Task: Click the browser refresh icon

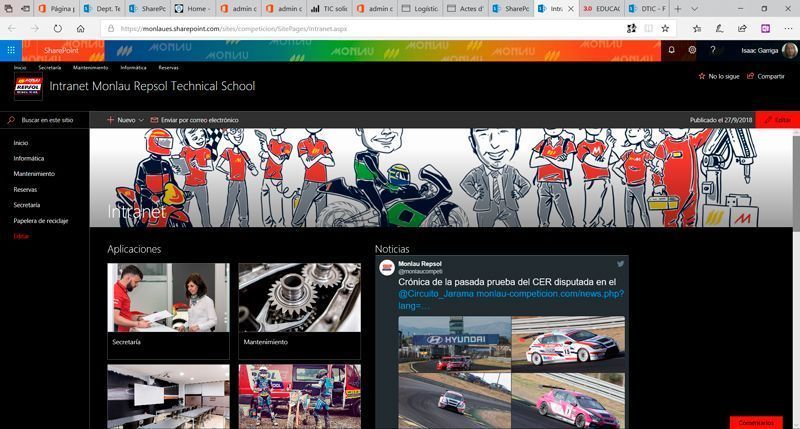Action: click(57, 29)
